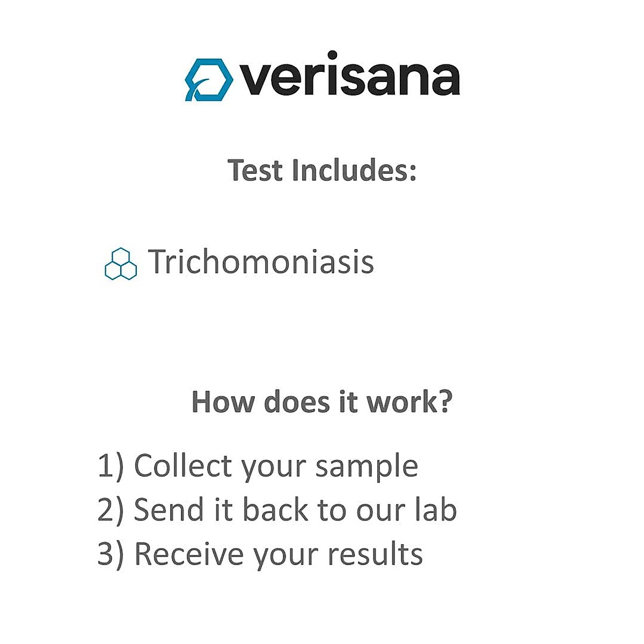Click the word "Send" in step two

[169, 510]
